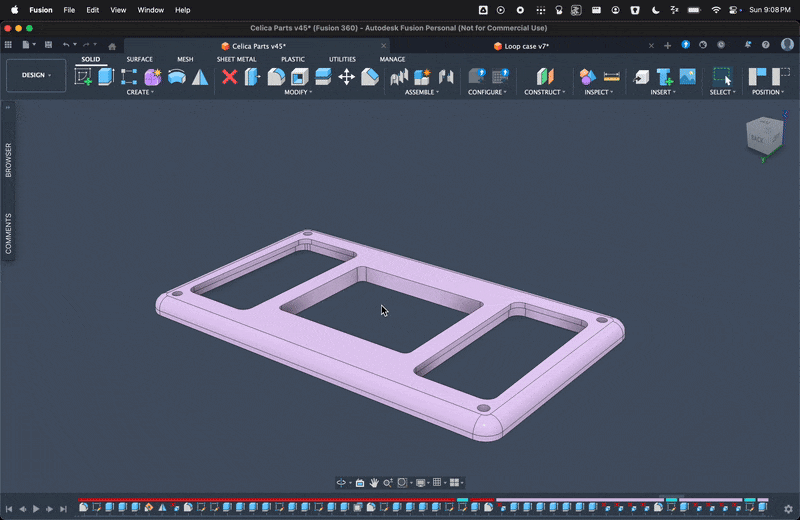Open the Browser side panel

coord(8,160)
